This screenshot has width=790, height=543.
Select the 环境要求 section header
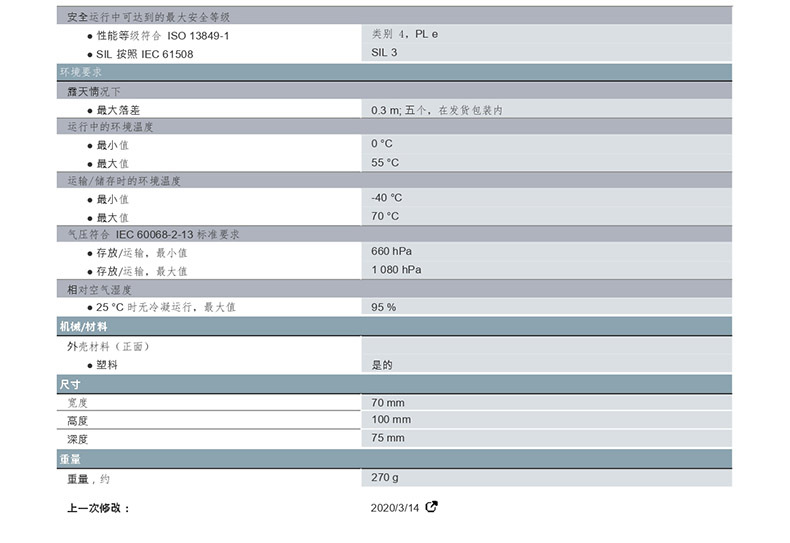(x=84, y=72)
